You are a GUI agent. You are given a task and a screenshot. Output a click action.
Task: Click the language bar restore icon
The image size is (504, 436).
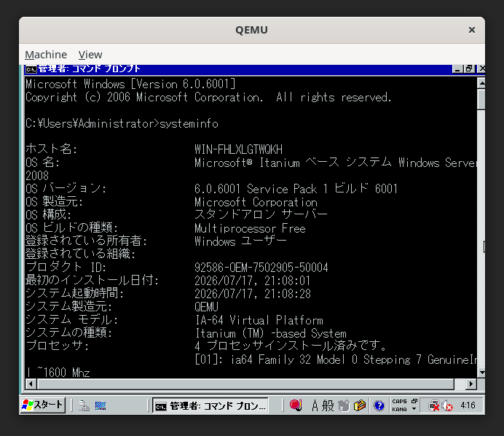coord(414,401)
